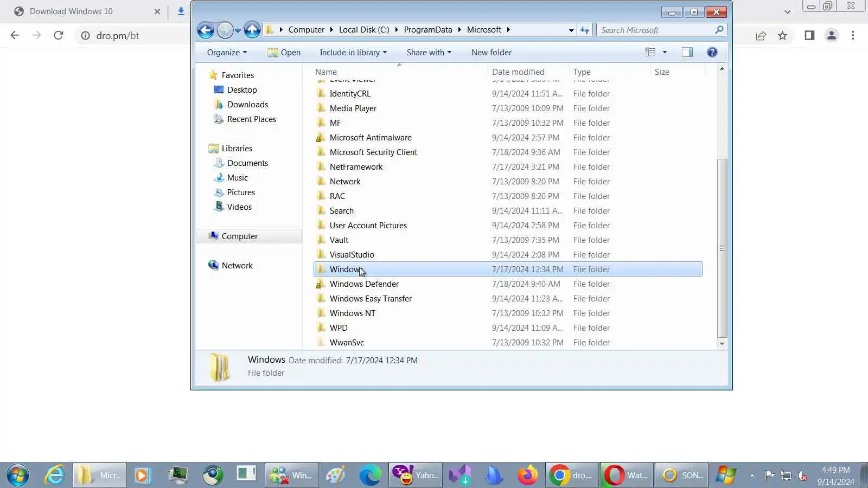Navigate to Computer in the breadcrumb

point(306,30)
